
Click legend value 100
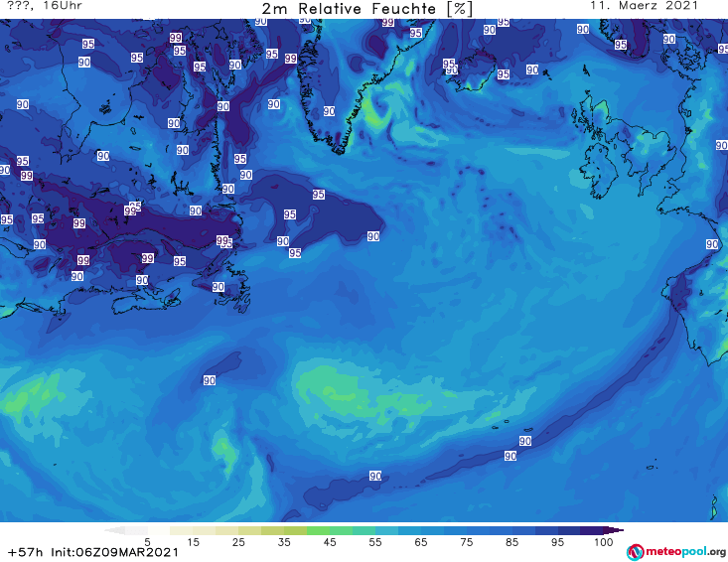[x=604, y=542]
